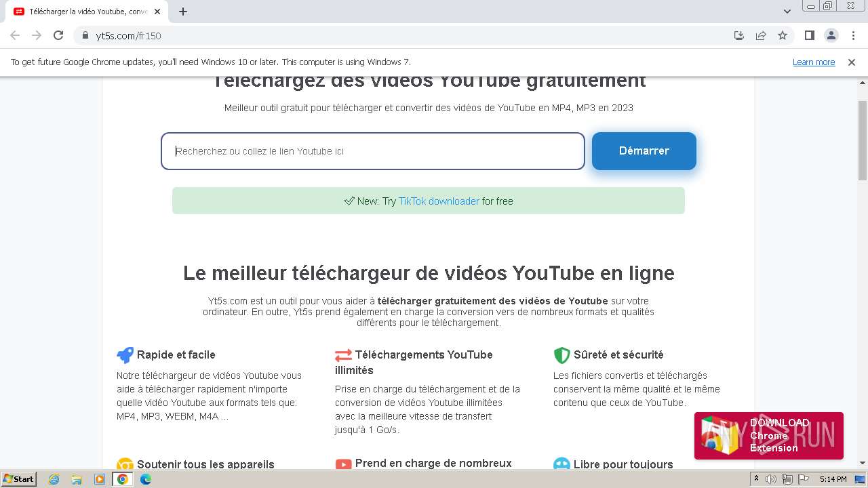Click the browser back arrow
The image size is (868, 488).
[x=15, y=35]
